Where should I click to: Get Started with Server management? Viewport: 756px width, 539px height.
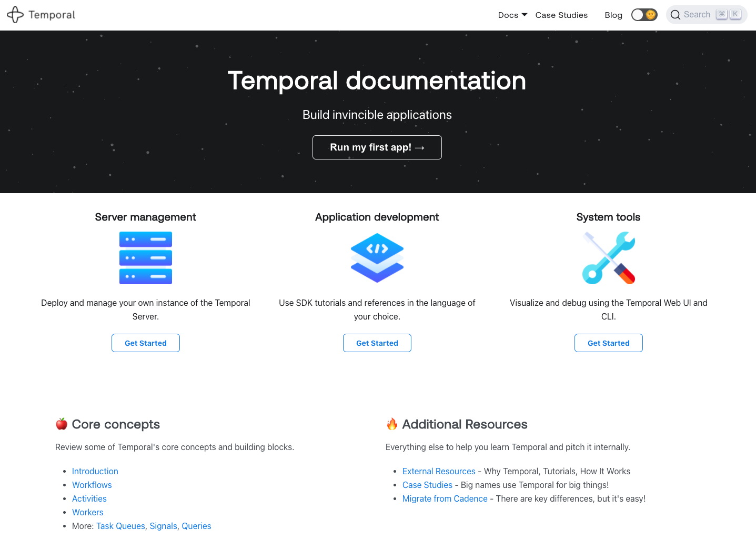tap(146, 343)
